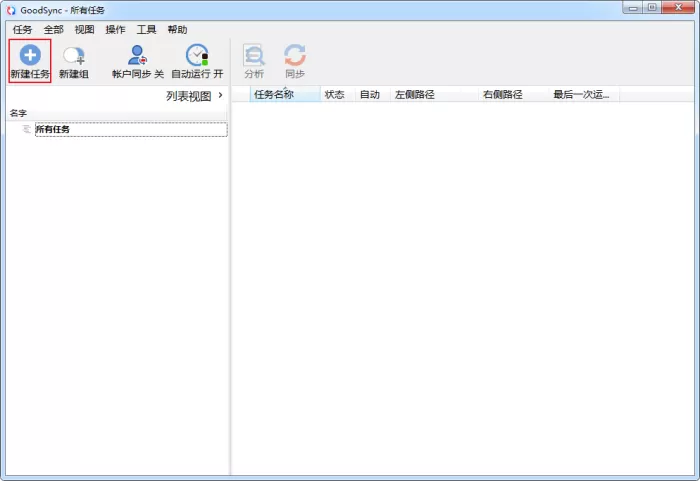Open the 视图 menu
Image resolution: width=700 pixels, height=481 pixels.
(84, 29)
